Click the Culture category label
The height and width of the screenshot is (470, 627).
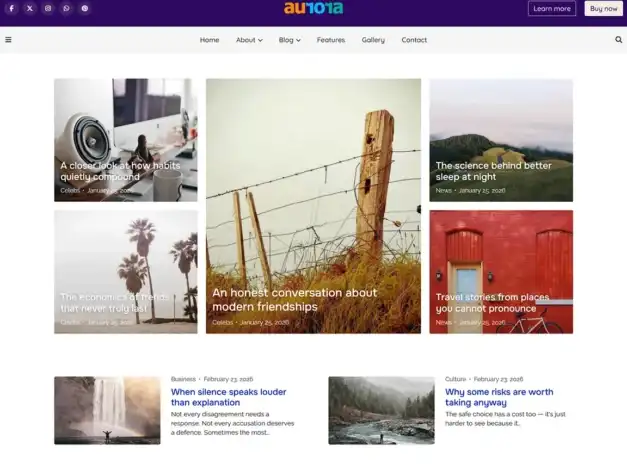point(455,379)
